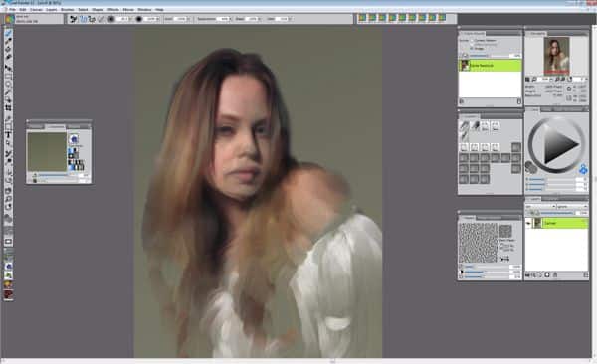This screenshot has width=597, height=364.
Task: Open the Window menu
Action: click(144, 10)
